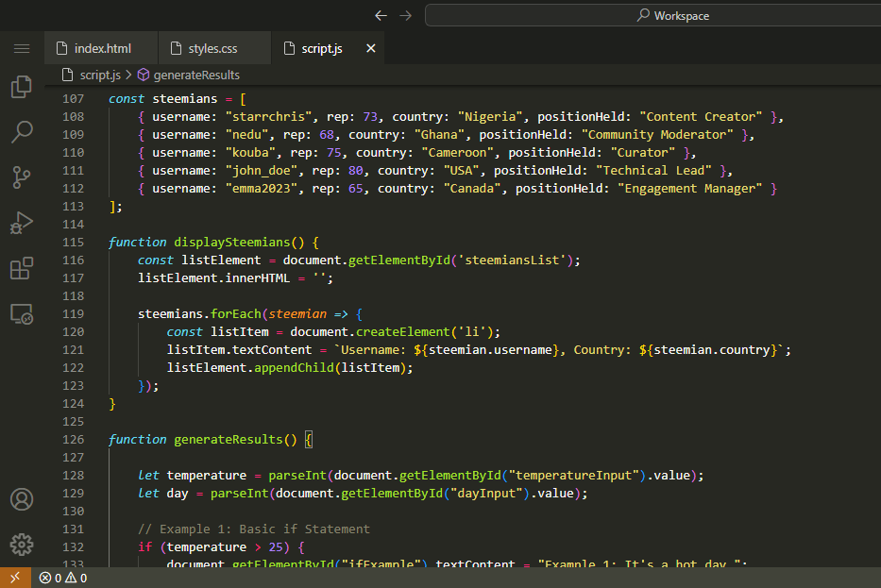Image resolution: width=881 pixels, height=588 pixels.
Task: Open the Source Control view
Action: [22, 176]
